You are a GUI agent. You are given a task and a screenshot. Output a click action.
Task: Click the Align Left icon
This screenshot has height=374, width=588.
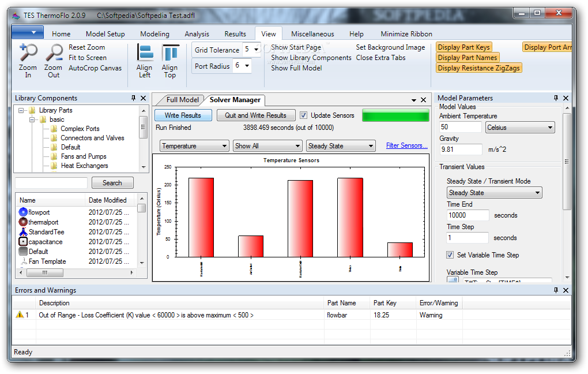click(145, 53)
